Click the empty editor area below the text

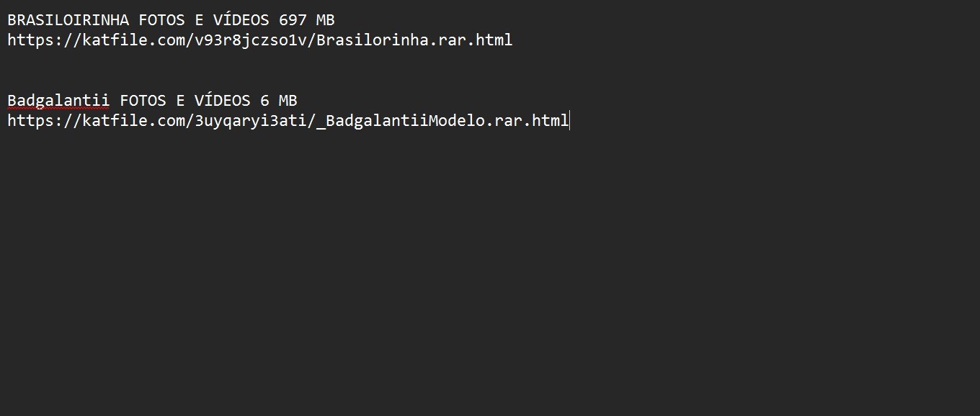[490, 273]
